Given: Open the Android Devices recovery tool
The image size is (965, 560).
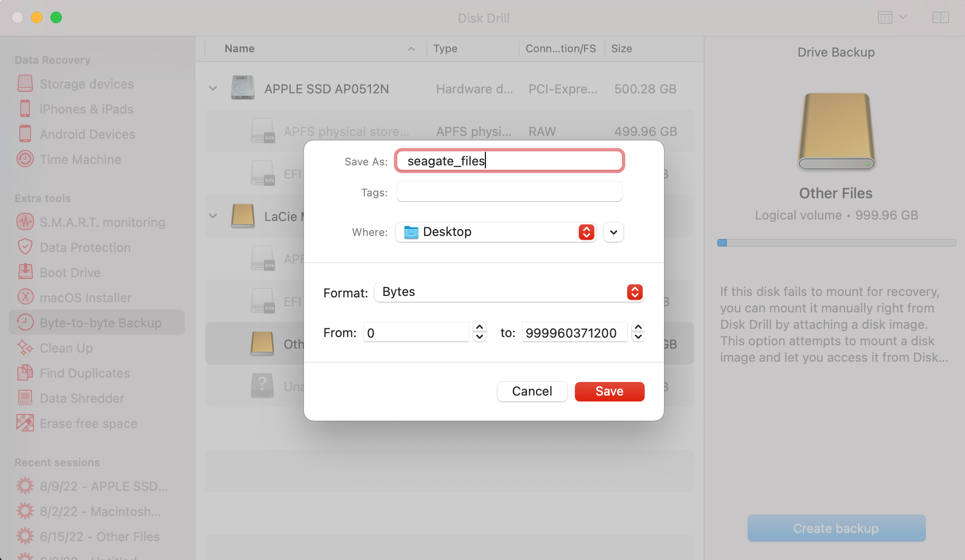Looking at the screenshot, I should (87, 134).
